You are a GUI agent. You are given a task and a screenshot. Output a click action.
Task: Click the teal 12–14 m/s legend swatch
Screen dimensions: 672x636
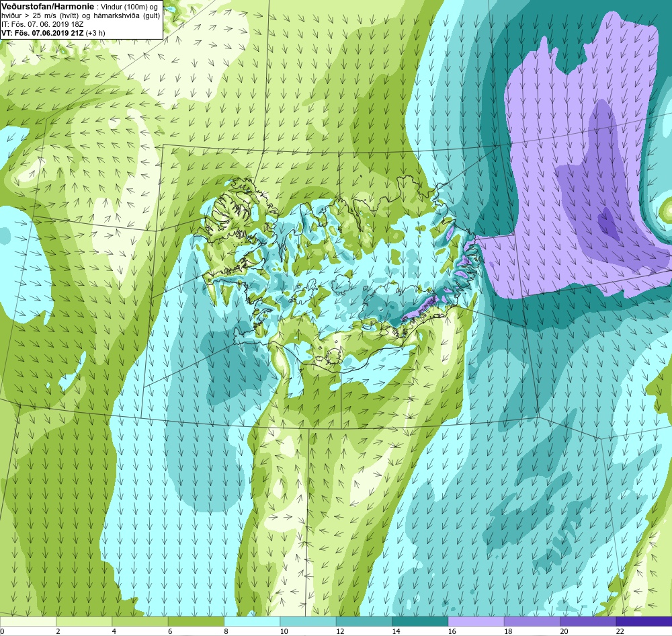[364, 621]
